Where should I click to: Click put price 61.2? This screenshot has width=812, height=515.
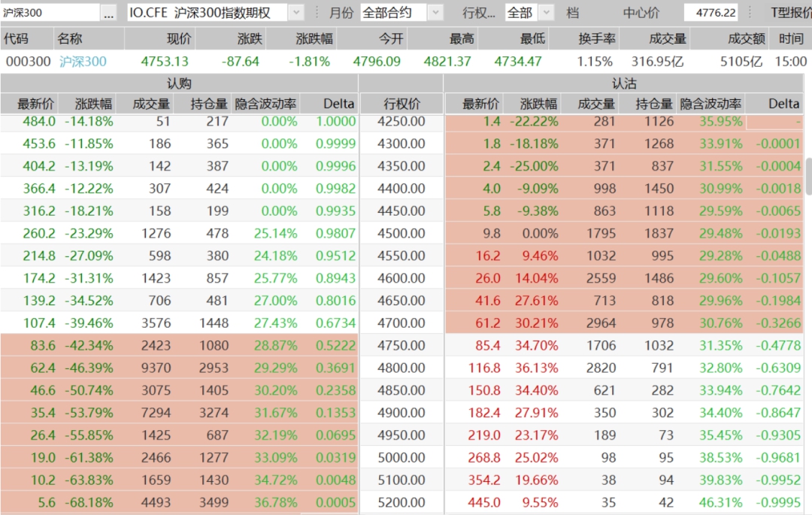pyautogui.click(x=488, y=323)
